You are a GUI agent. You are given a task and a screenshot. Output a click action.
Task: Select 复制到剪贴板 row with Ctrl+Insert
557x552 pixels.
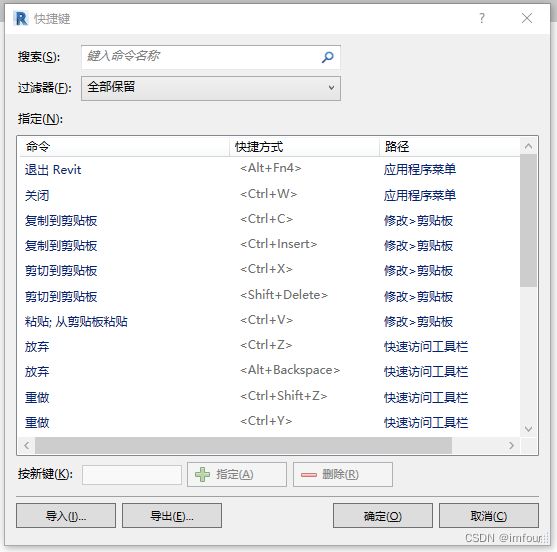pyautogui.click(x=269, y=245)
